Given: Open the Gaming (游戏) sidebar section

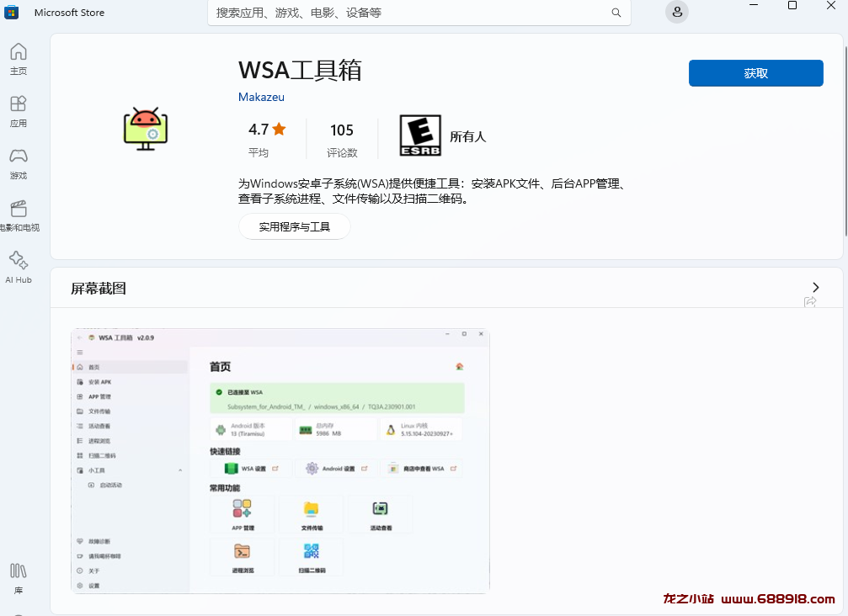Looking at the screenshot, I should pos(19,164).
